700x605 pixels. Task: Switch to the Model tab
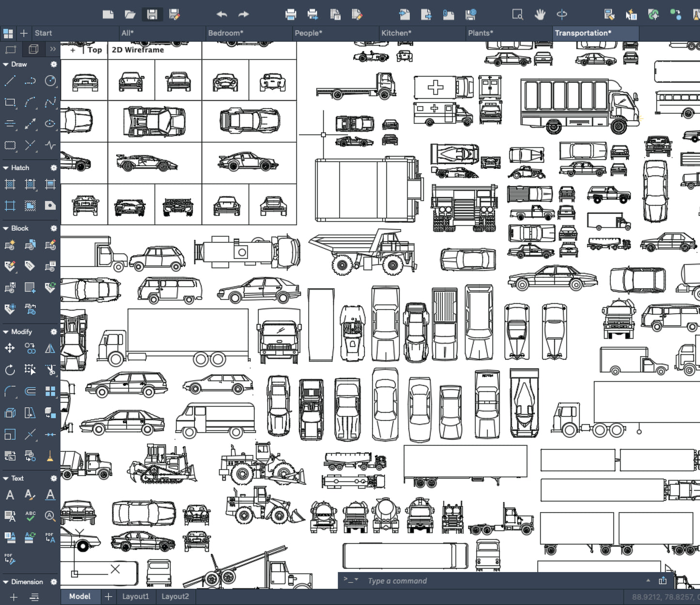80,597
